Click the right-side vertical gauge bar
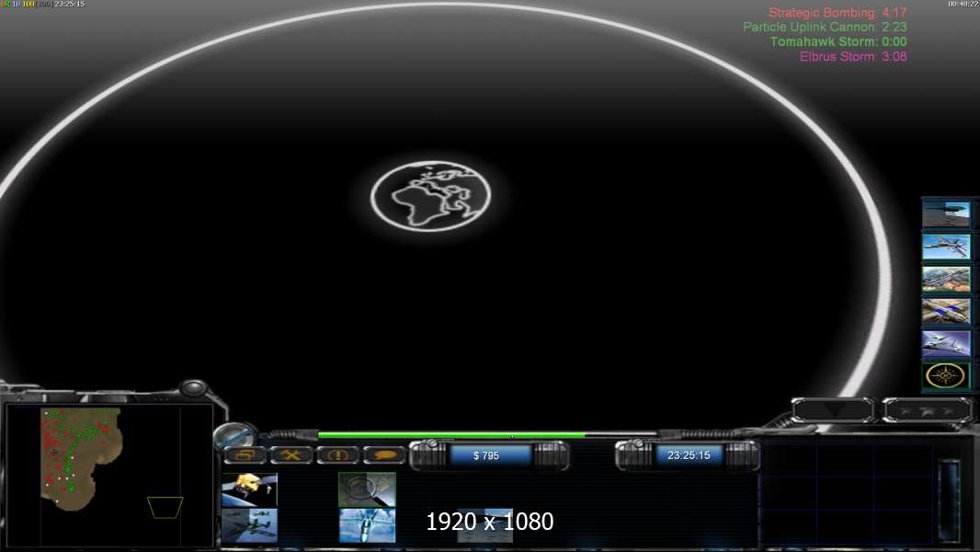This screenshot has height=552, width=980. click(x=949, y=500)
